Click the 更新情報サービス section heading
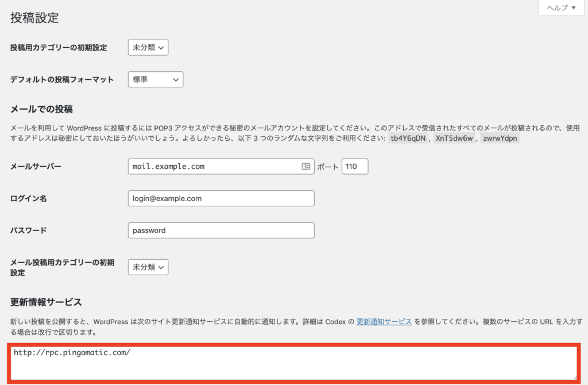 coord(46,302)
